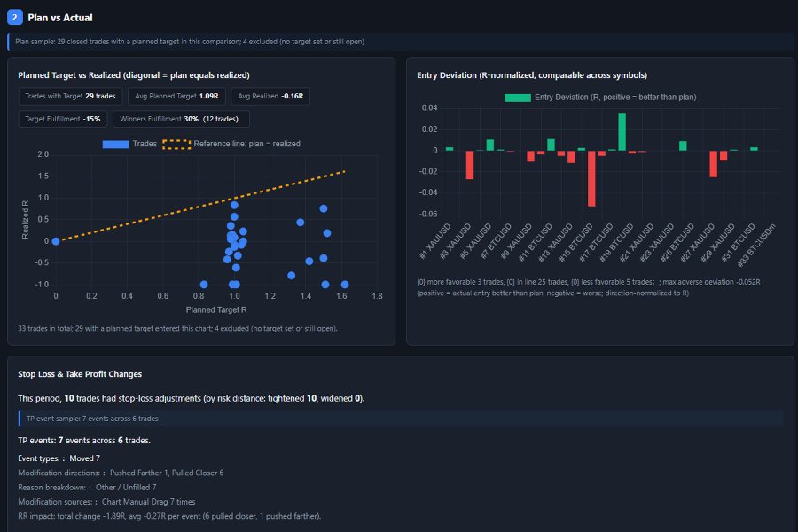Click the 'Realized R' y-axis title
The image size is (798, 532).
[x=25, y=219]
